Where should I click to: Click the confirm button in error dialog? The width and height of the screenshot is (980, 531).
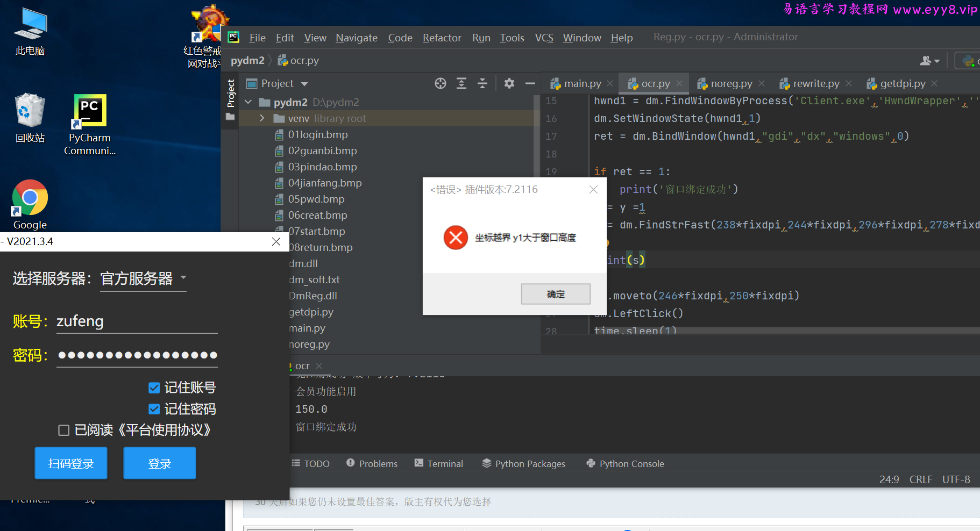556,294
